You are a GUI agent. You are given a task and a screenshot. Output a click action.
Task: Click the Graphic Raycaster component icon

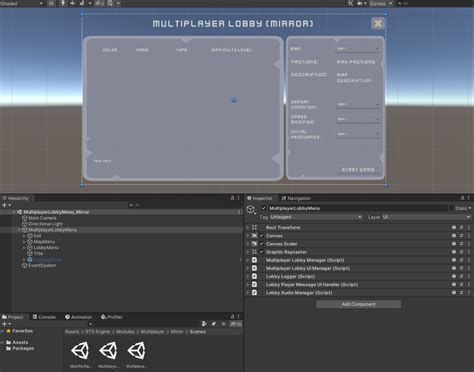pyautogui.click(x=254, y=252)
